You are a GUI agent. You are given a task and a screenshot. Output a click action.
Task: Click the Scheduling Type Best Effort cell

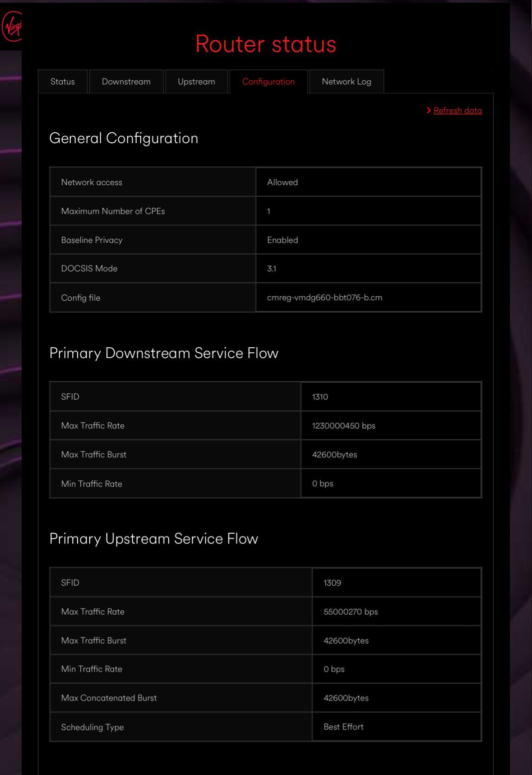click(397, 727)
